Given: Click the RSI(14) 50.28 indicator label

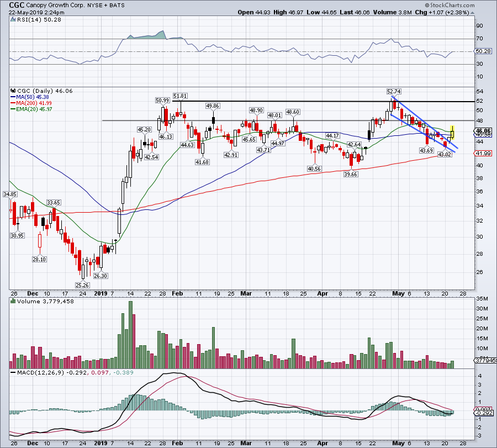Looking at the screenshot, I should 39,19.
